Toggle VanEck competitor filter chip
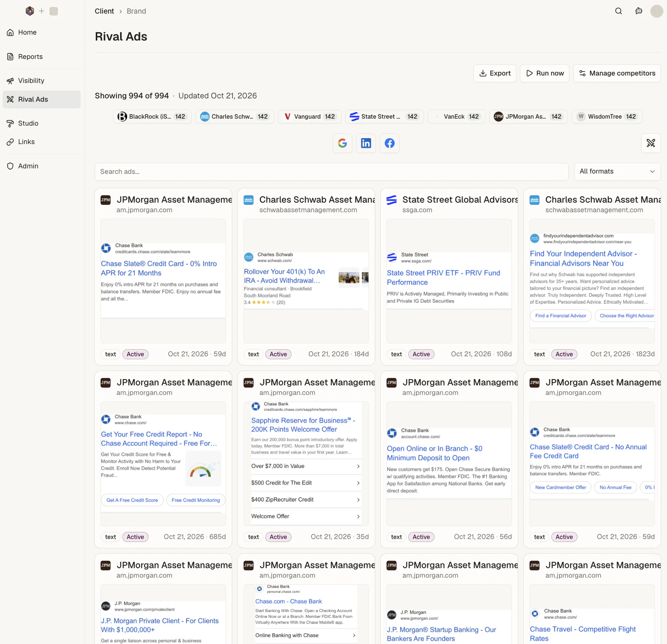The width and height of the screenshot is (667, 644). [x=456, y=117]
